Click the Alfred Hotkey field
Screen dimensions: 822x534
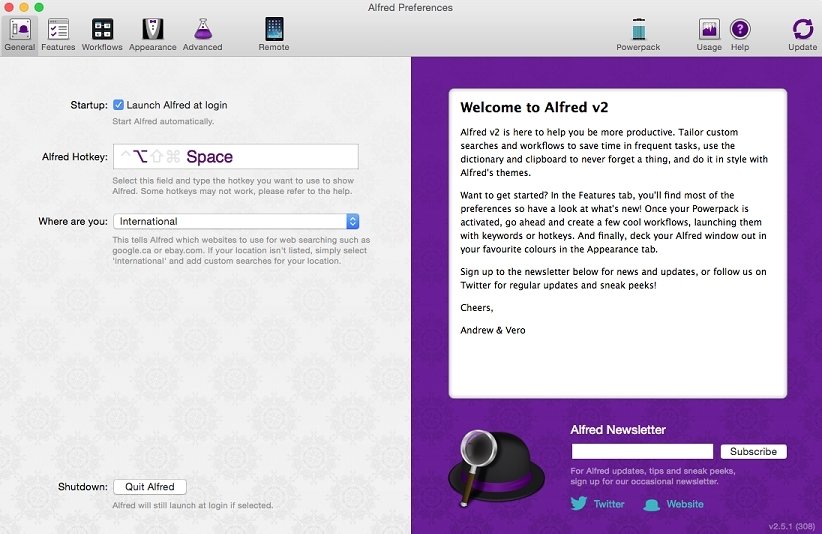point(236,156)
